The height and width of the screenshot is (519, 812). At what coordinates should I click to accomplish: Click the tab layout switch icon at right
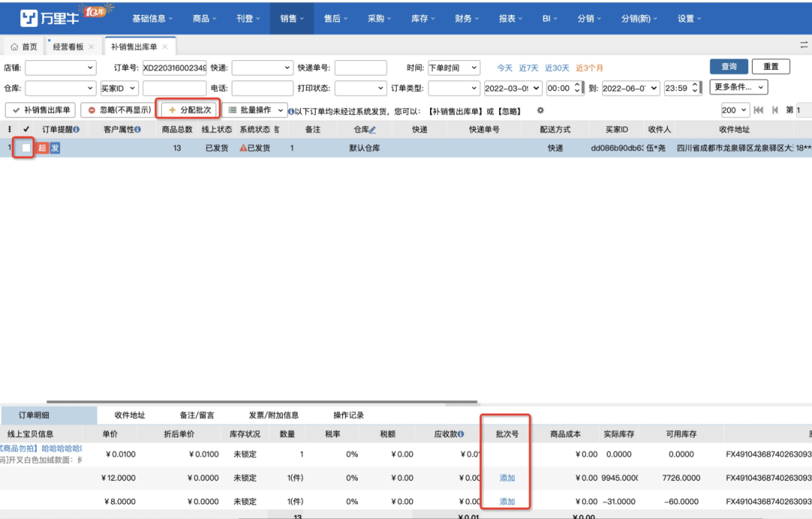(804, 45)
